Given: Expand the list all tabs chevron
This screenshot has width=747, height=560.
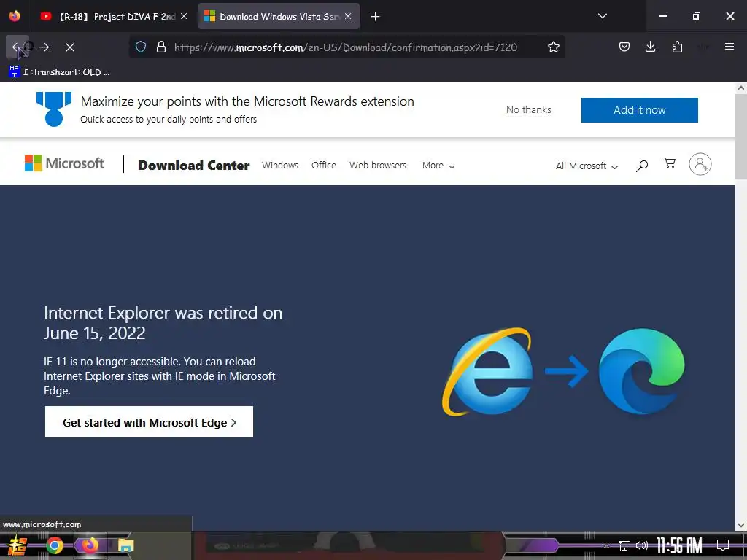Looking at the screenshot, I should [x=602, y=16].
